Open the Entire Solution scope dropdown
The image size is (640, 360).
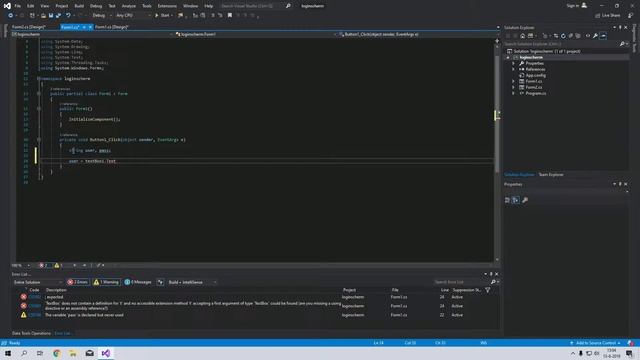[37, 282]
